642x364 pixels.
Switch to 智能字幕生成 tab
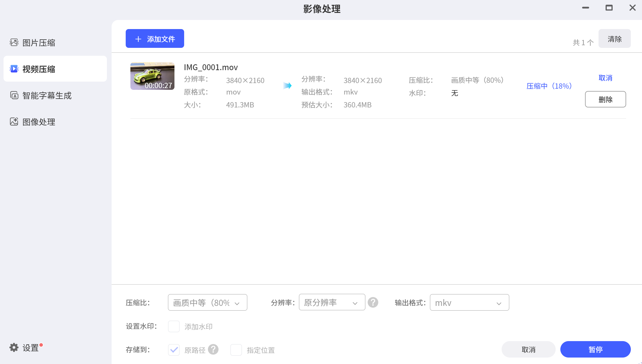[x=47, y=95]
